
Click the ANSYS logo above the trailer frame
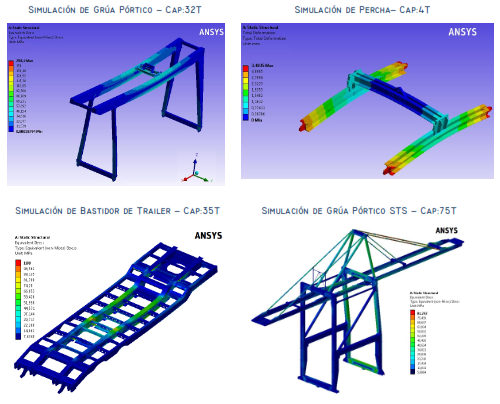coord(208,236)
